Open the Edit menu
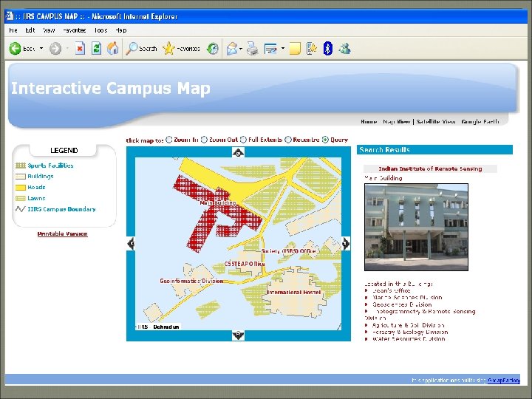 [30, 30]
